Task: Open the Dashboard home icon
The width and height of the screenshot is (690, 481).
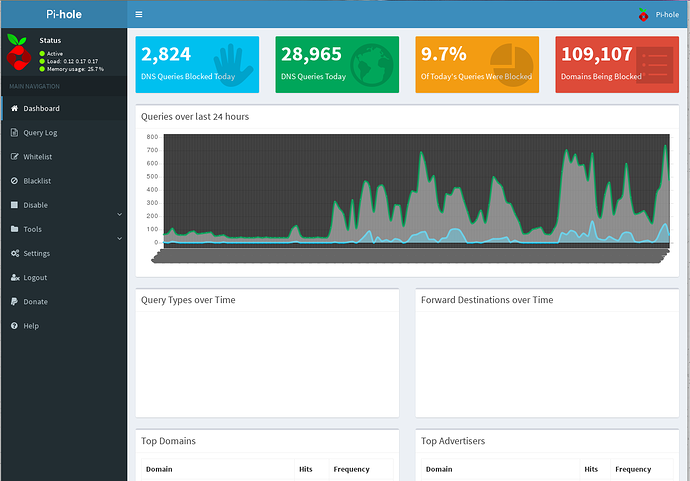Action: pyautogui.click(x=14, y=108)
